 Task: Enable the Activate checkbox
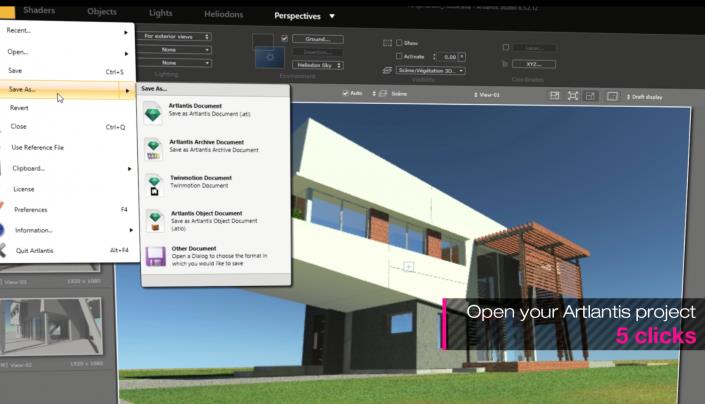coord(399,56)
